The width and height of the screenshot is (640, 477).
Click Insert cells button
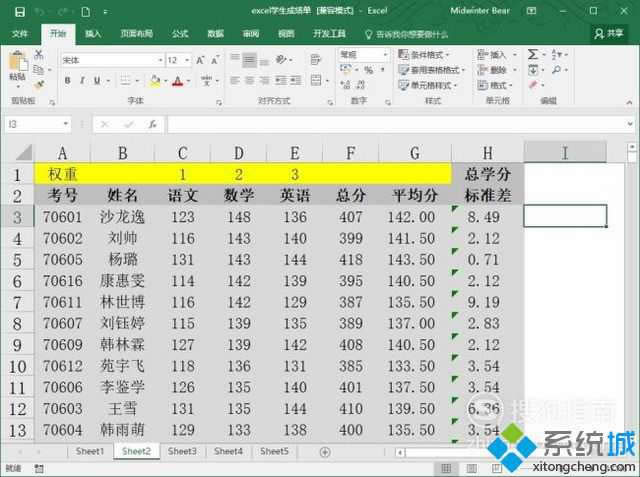[x=497, y=54]
